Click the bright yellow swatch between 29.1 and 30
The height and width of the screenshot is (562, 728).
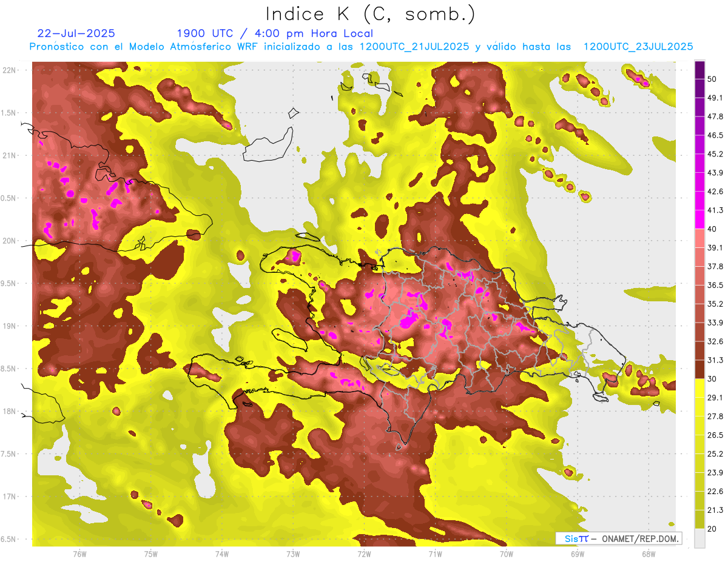[699, 388]
